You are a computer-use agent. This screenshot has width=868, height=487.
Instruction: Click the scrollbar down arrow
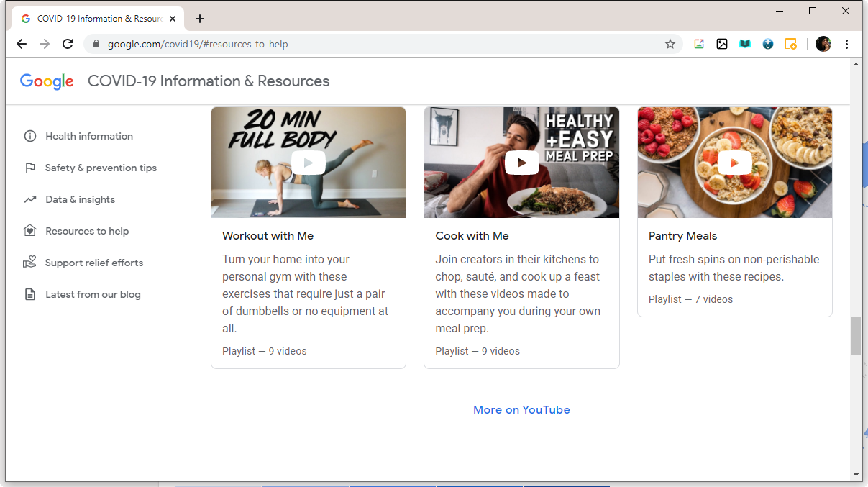point(856,475)
